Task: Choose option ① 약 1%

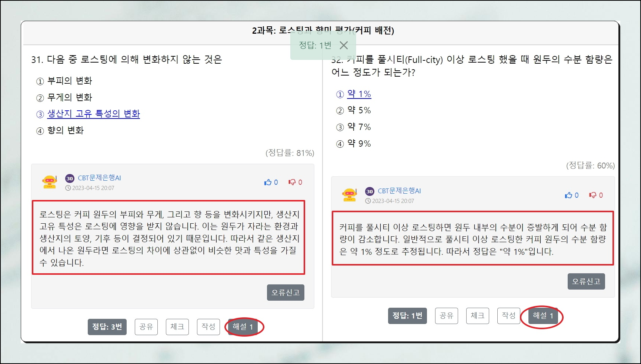Action: (x=354, y=94)
